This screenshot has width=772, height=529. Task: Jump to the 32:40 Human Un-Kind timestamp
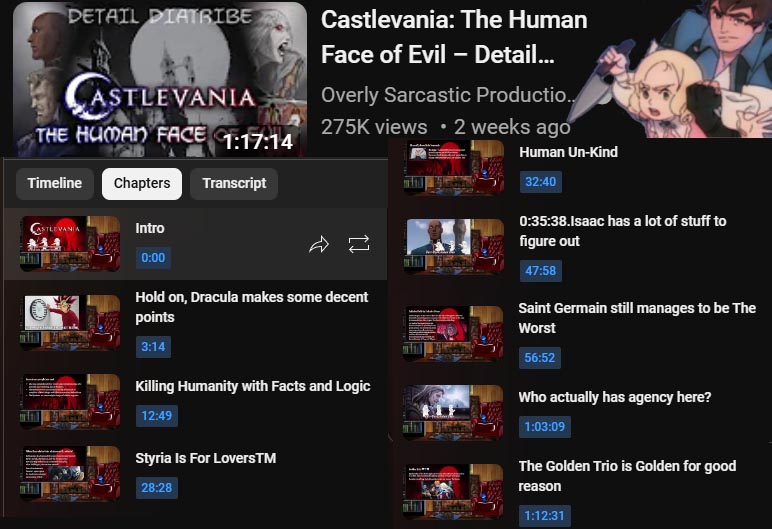[x=541, y=182]
